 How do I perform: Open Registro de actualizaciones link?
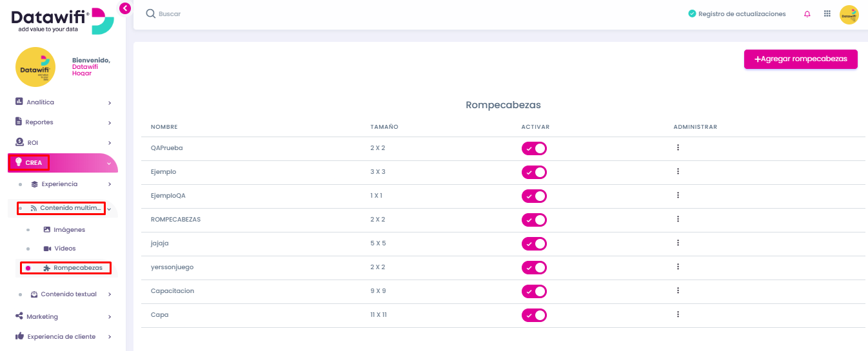742,14
